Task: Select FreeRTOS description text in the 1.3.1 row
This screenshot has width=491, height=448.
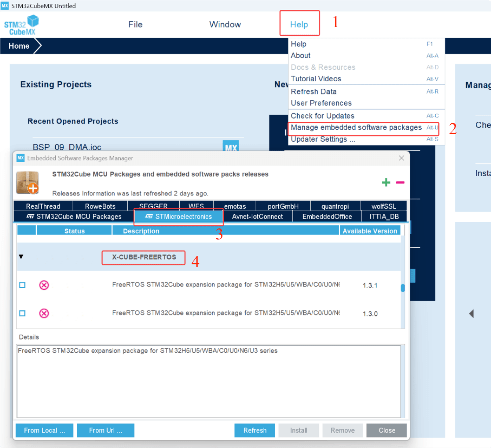Action: click(226, 285)
